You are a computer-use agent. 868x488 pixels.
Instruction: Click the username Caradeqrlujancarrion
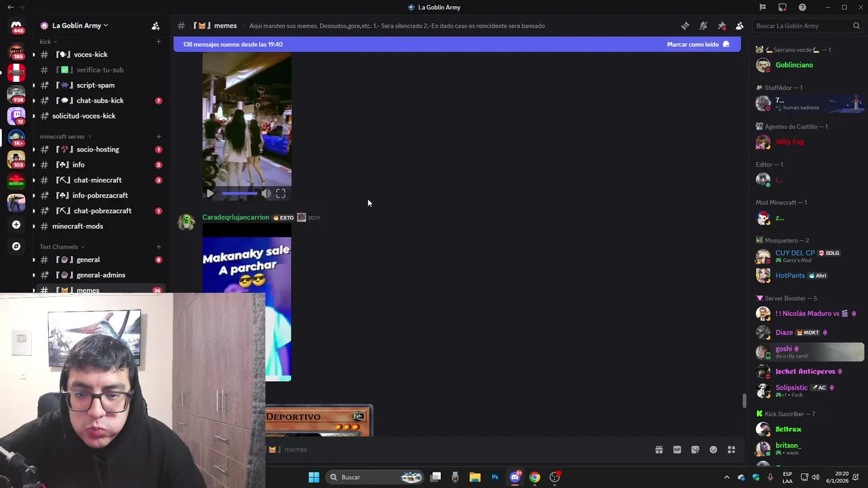235,218
